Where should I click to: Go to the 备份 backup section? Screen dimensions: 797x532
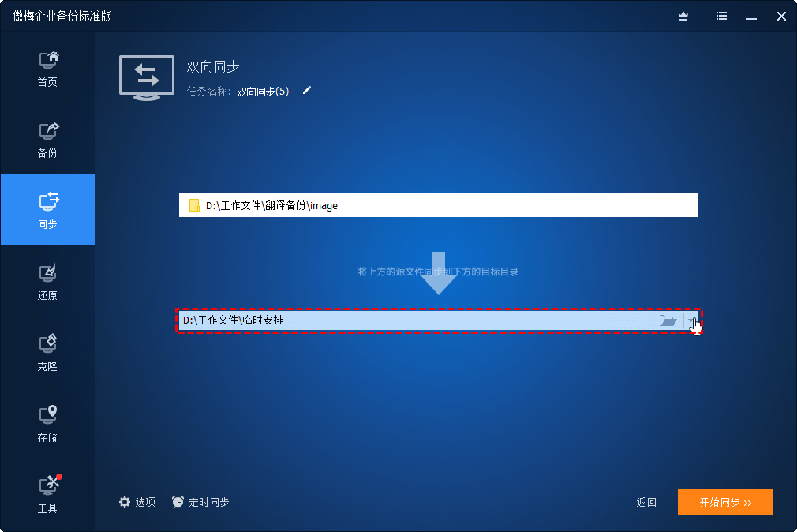(48, 140)
